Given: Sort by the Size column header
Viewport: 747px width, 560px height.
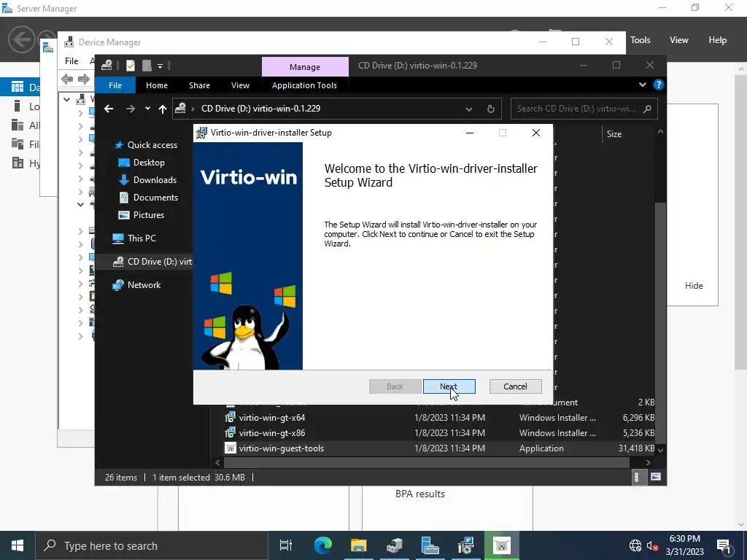Looking at the screenshot, I should (614, 134).
